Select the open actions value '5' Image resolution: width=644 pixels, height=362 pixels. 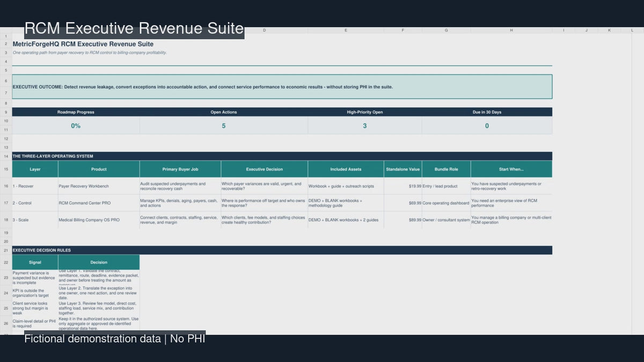coord(224,125)
